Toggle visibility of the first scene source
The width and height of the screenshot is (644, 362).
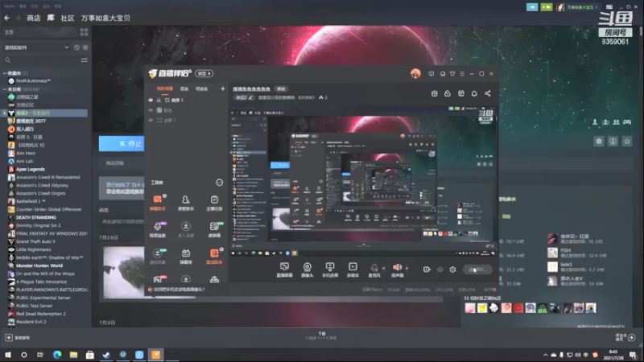click(151, 100)
